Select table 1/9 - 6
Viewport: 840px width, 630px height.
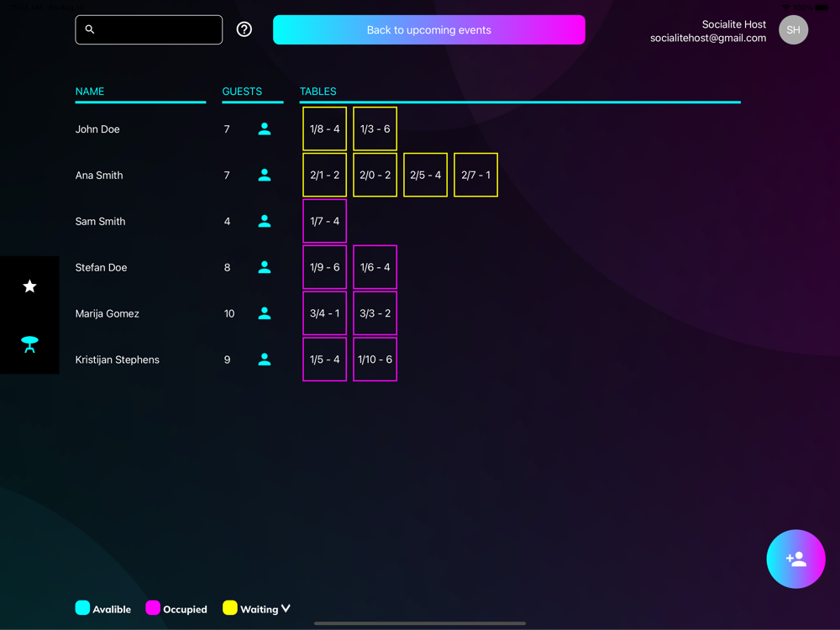point(324,267)
